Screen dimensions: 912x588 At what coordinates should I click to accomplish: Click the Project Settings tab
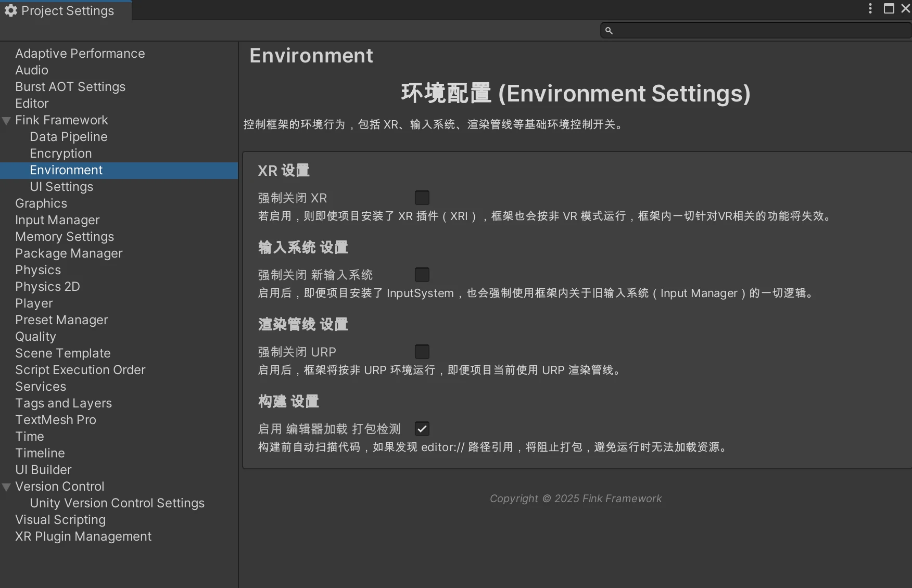(x=60, y=10)
